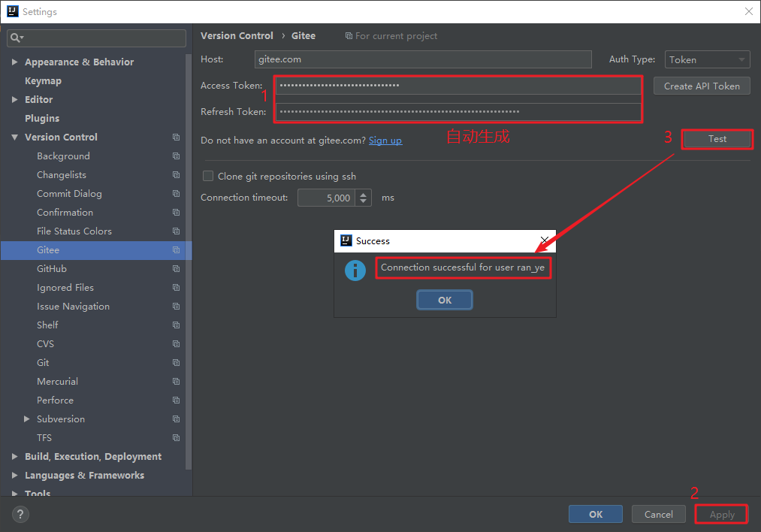Screen dimensions: 761x532
Task: Click project-level icon beside Issue Navigation
Action: click(177, 307)
